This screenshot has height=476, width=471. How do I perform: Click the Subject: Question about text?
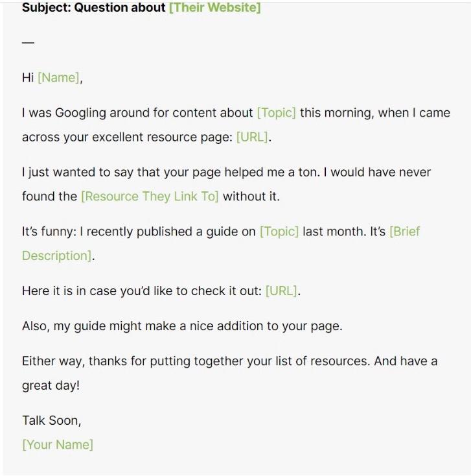click(94, 7)
